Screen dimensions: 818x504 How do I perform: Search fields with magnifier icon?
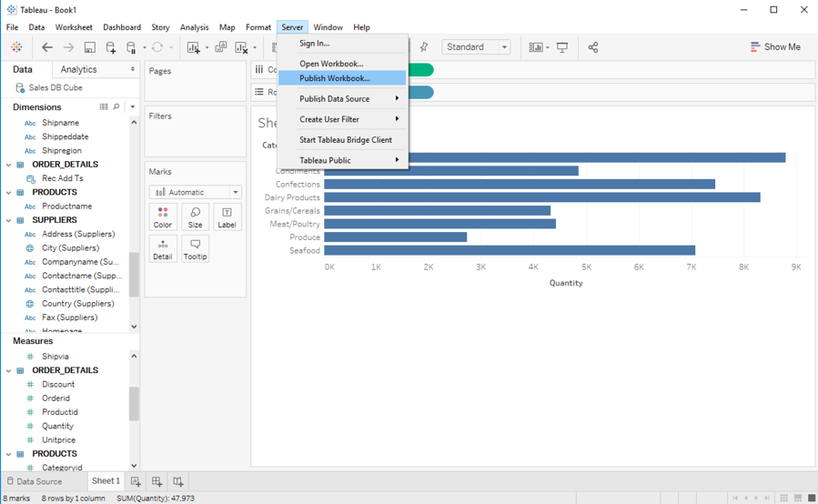click(x=116, y=106)
